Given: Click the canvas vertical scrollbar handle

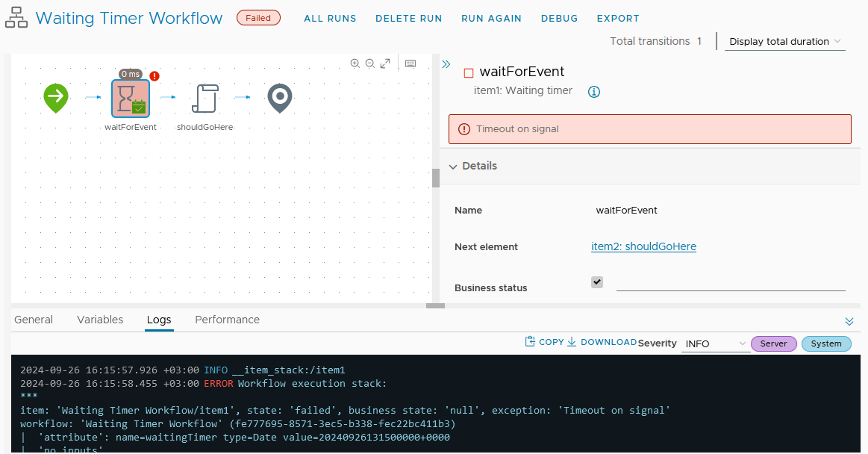Looking at the screenshot, I should (x=436, y=178).
